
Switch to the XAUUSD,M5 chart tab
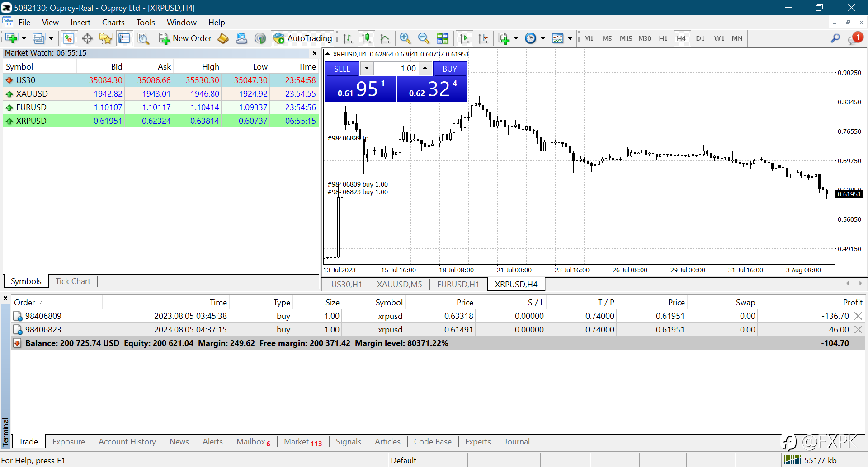click(x=400, y=284)
